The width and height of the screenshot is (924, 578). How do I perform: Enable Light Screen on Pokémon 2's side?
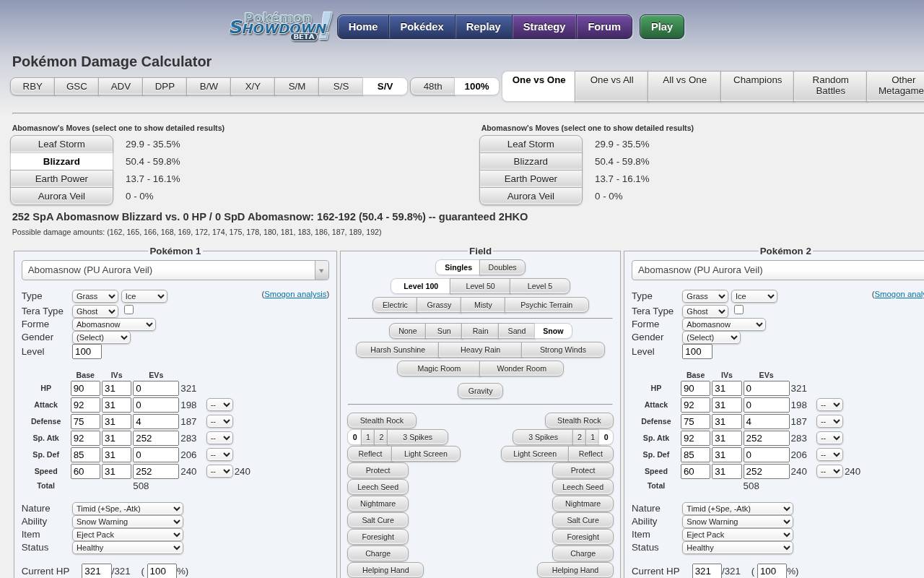coord(535,454)
